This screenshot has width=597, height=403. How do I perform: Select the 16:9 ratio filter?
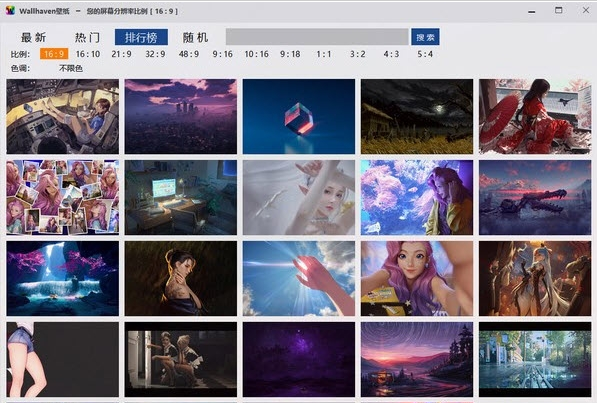coord(54,54)
